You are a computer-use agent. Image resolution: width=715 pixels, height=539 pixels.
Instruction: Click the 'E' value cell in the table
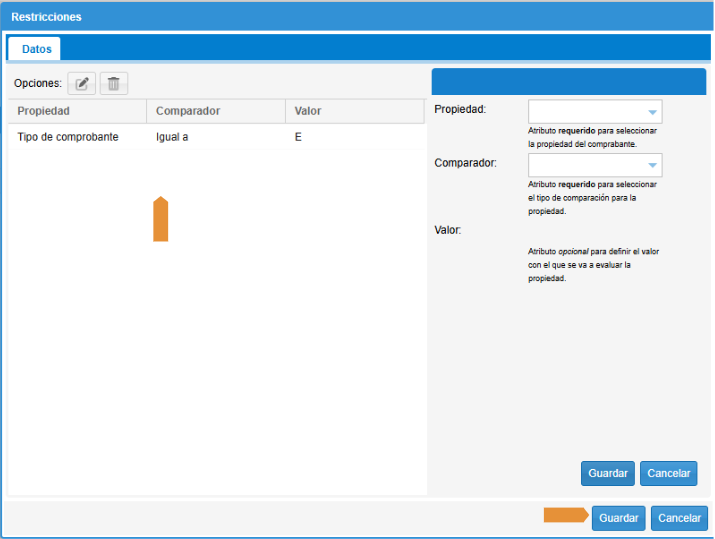point(298,137)
